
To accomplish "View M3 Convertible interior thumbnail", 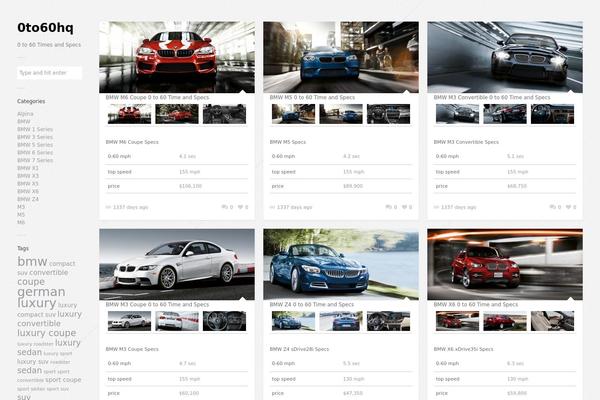I will (x=553, y=114).
